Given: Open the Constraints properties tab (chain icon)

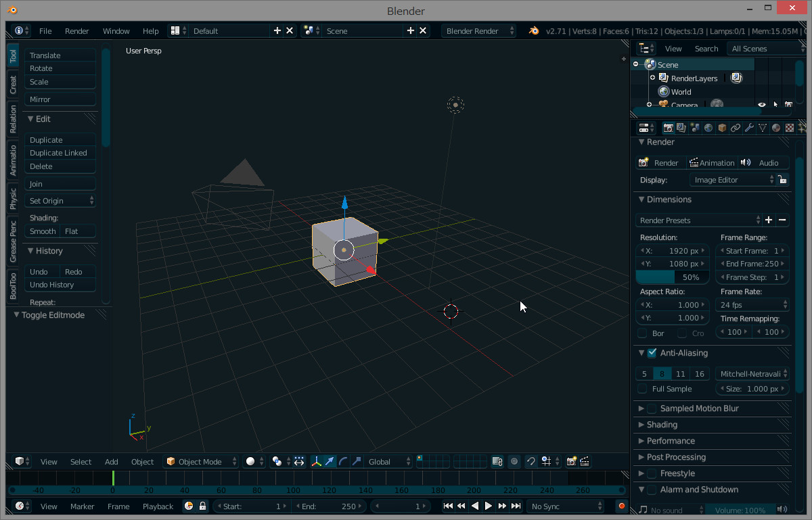Looking at the screenshot, I should pos(736,128).
